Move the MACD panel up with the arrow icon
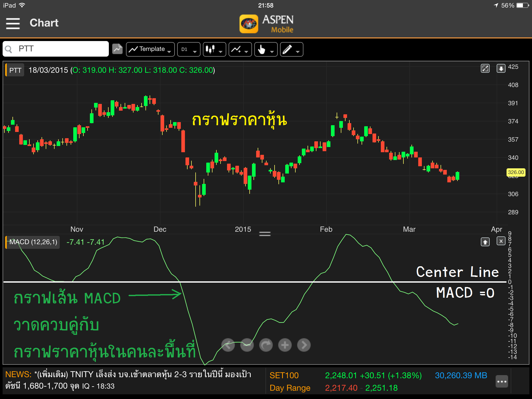Viewport: 532px width, 399px height. [x=485, y=242]
